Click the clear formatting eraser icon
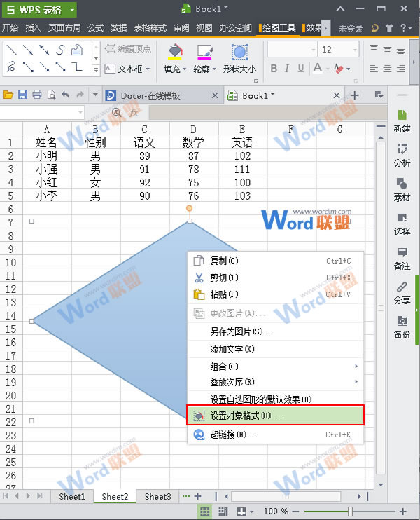 click(339, 69)
